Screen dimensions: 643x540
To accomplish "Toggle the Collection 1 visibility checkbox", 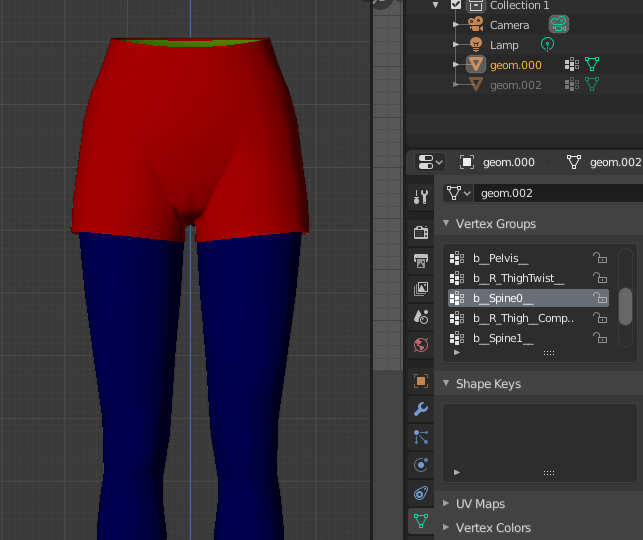I will [x=456, y=5].
